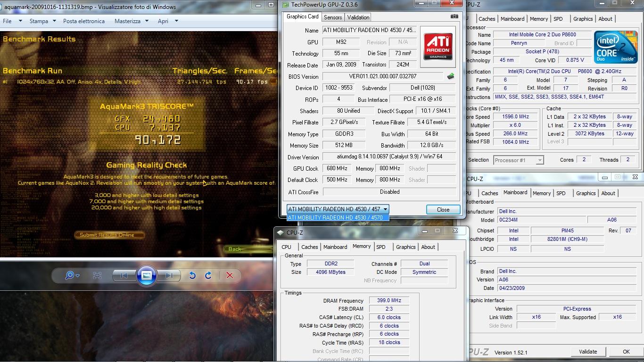The height and width of the screenshot is (362, 644).
Task: Click the app icon in the CPU-Z Memory window title bar
Action: [281, 232]
